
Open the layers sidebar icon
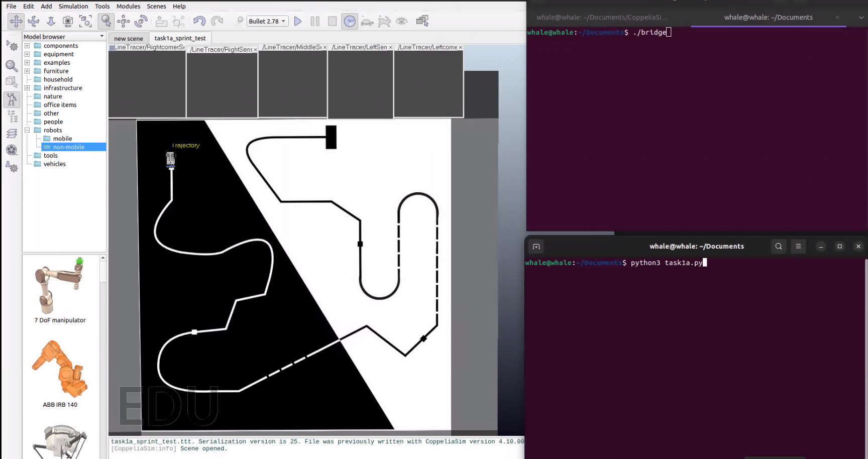click(x=12, y=134)
